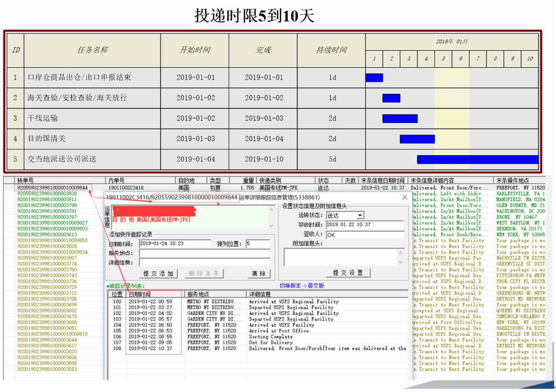The width and height of the screenshot is (556, 392).
Task: Edit the 签收时间 field
Action: [x=364, y=225]
